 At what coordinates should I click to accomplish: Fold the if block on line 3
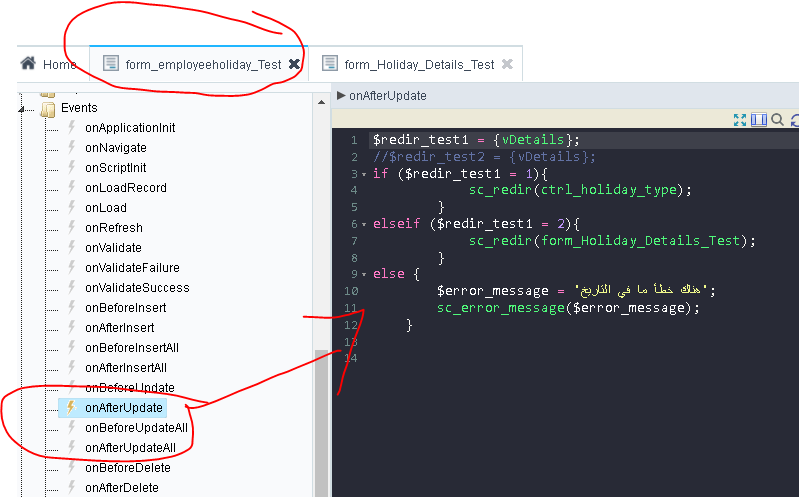coord(364,174)
